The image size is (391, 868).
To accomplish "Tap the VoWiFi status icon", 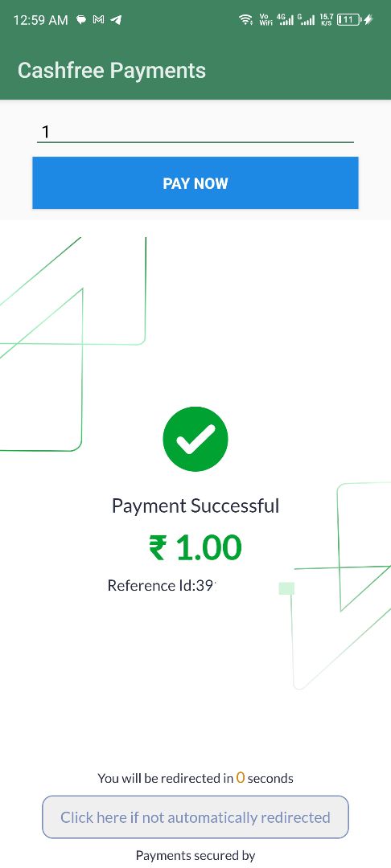I will coord(265,20).
